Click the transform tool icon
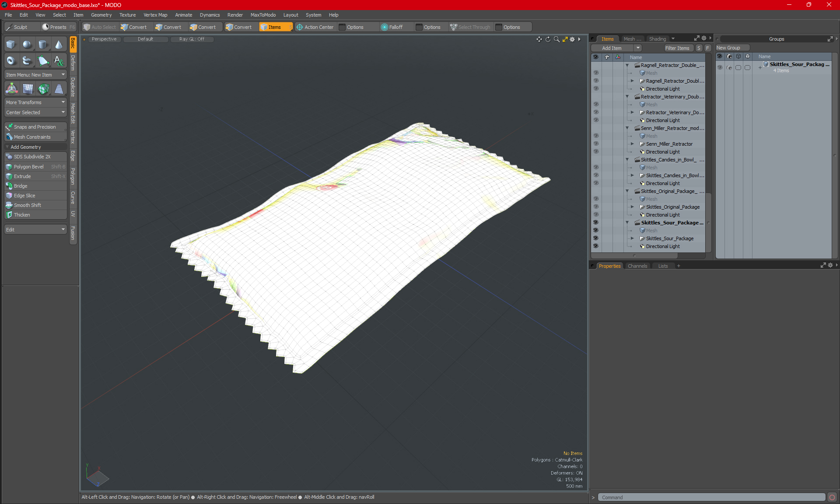 (11, 89)
